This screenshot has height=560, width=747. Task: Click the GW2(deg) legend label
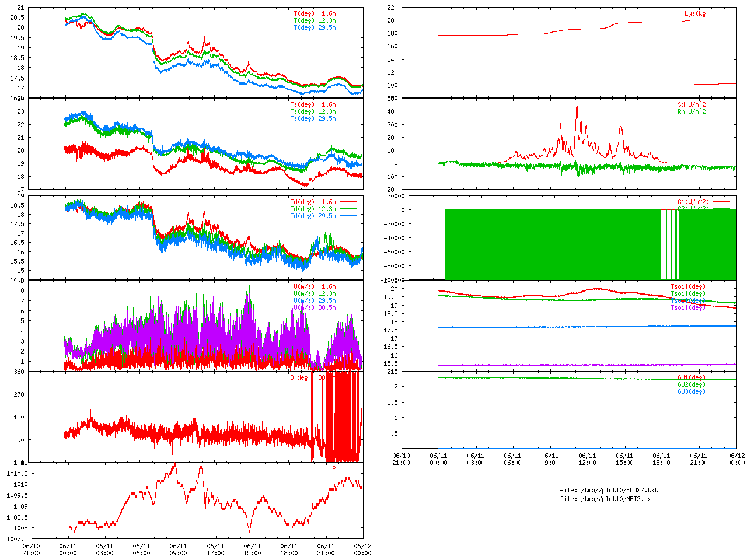coord(692,384)
